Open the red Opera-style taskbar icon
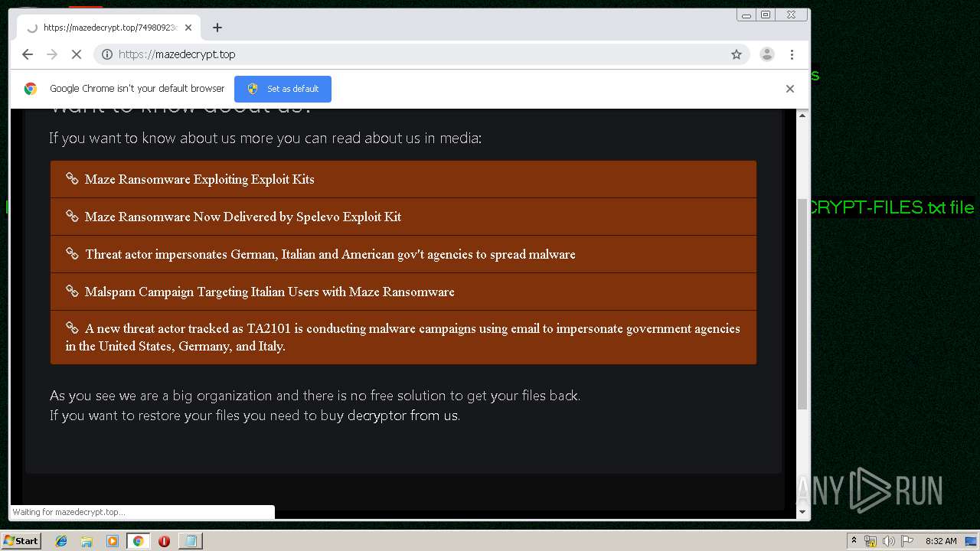980x551 pixels. point(164,541)
